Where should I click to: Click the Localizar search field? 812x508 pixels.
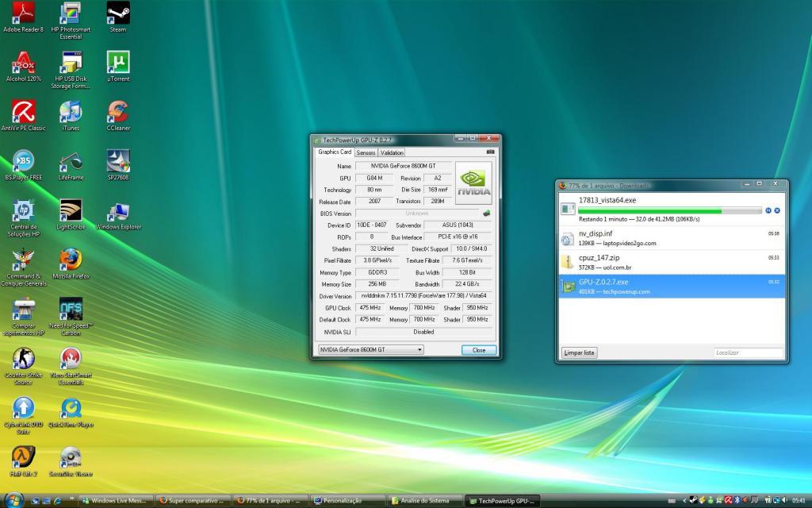pos(749,352)
